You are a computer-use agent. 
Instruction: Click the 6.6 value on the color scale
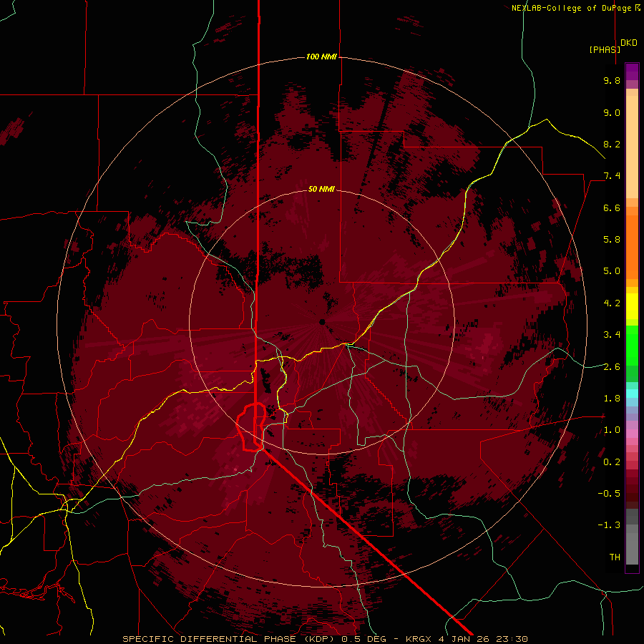612,208
